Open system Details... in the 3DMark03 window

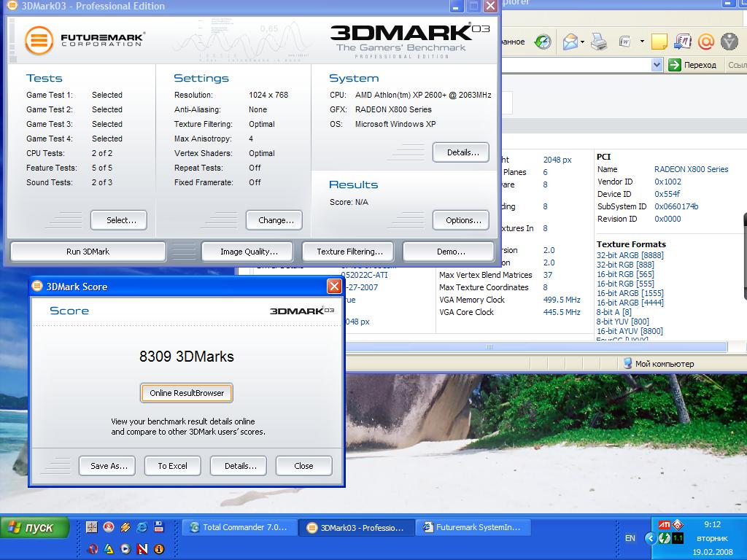[x=461, y=152]
